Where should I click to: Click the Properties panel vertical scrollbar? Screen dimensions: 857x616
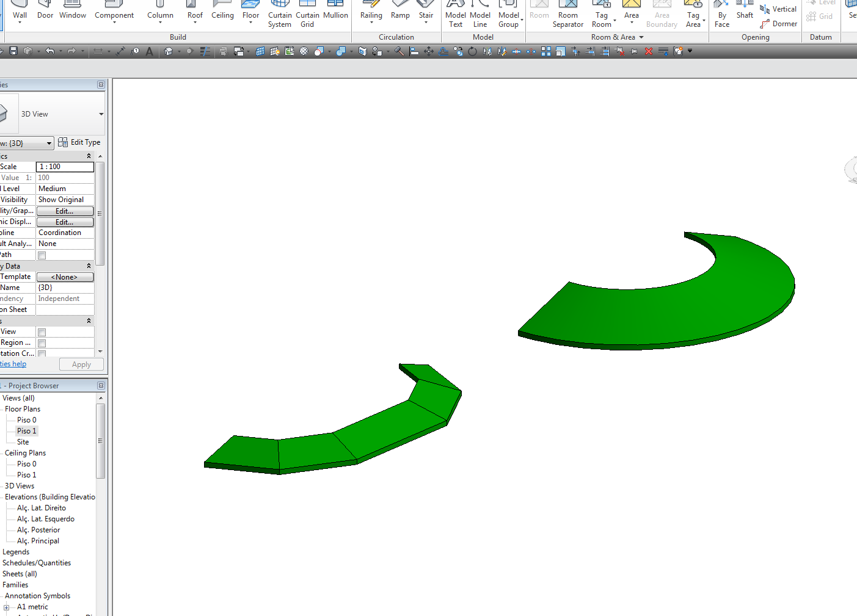[x=100, y=214]
